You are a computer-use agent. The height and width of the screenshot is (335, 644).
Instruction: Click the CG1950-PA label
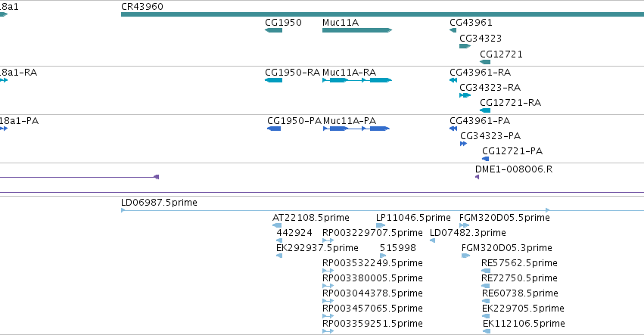pyautogui.click(x=294, y=121)
